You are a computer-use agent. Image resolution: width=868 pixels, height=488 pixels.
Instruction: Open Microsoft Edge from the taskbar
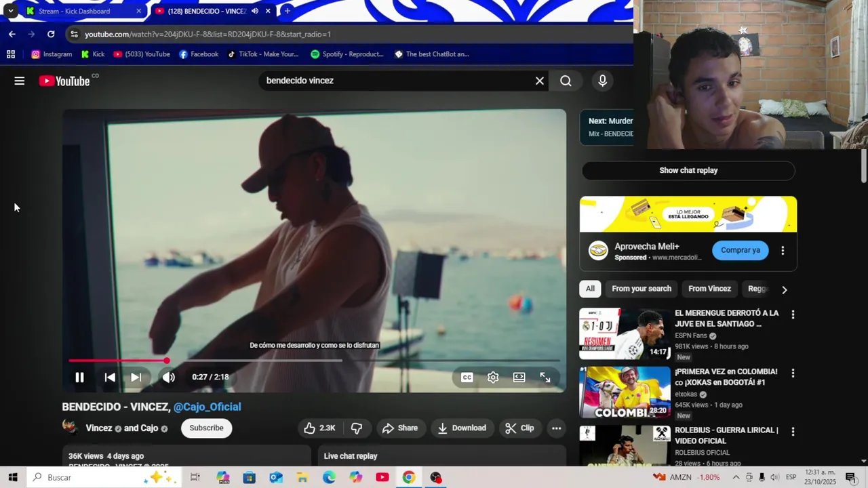(x=329, y=477)
